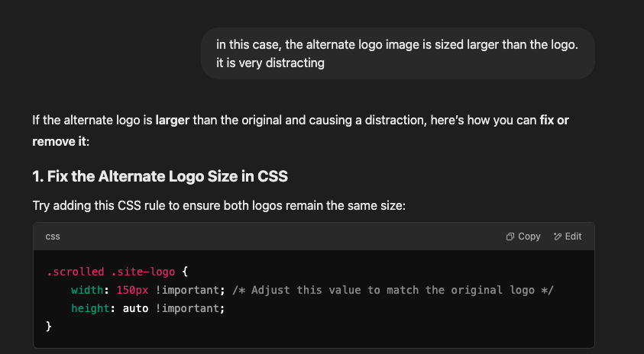Click heading 'Fix the Alternate Logo Size in CSS'

click(x=160, y=176)
